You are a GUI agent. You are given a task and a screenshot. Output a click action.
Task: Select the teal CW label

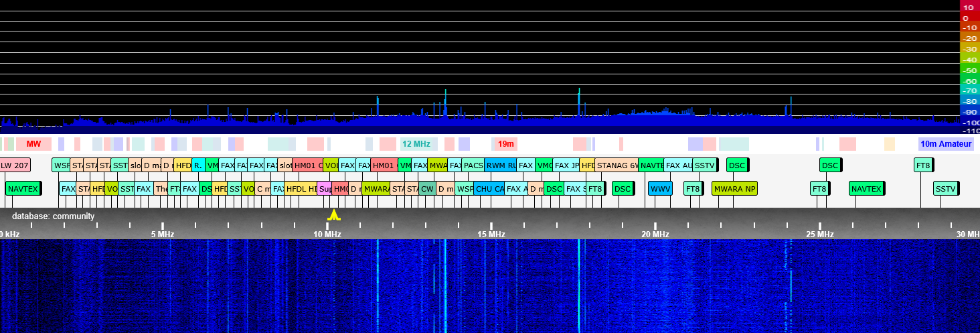tap(427, 189)
